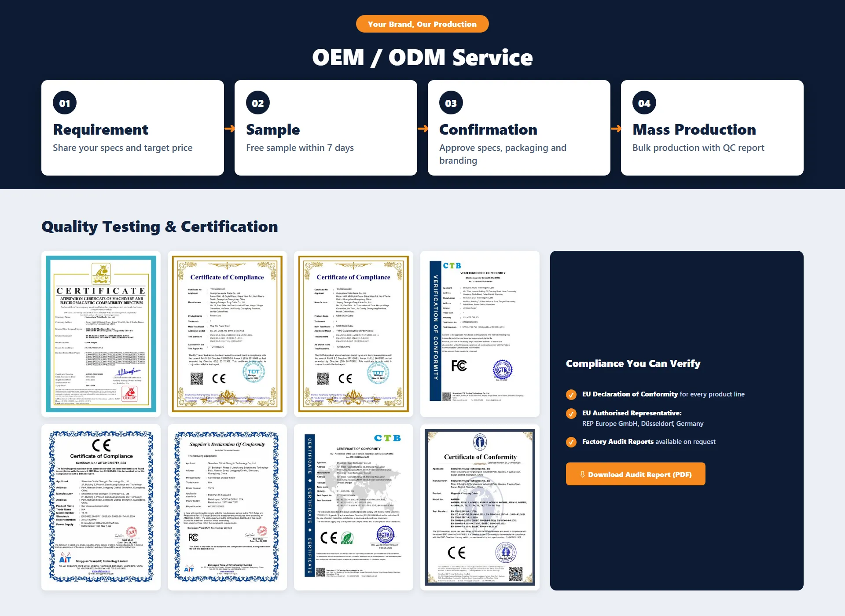
Task: Open the CTB RoHS Certificate of Conformity thumbnail
Action: click(353, 507)
